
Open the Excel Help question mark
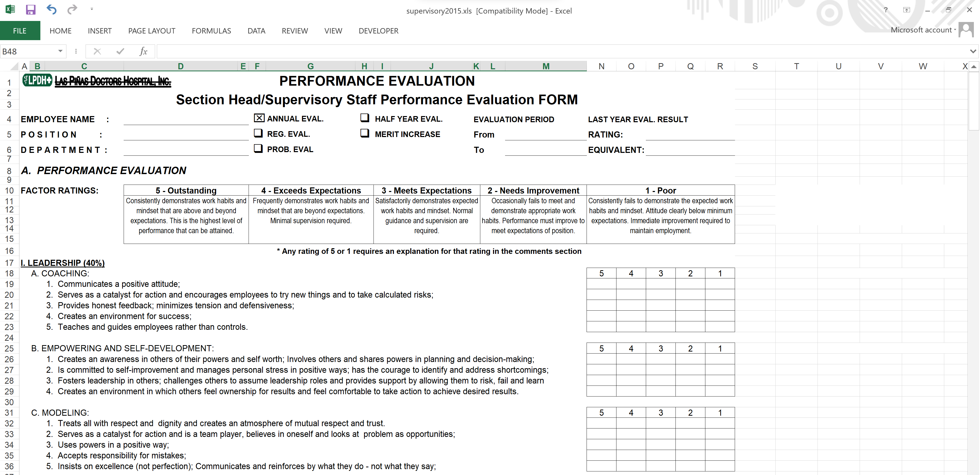tap(886, 10)
